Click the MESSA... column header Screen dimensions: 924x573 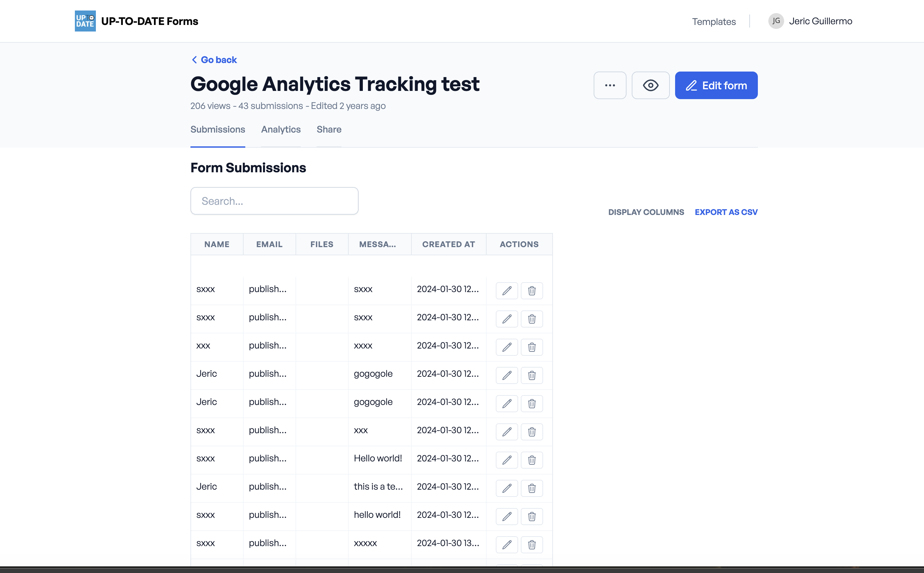[x=380, y=244]
